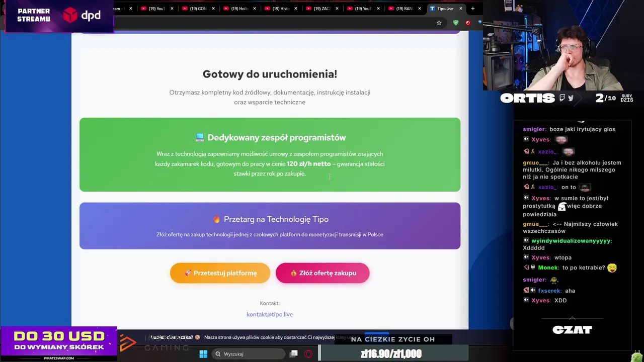The height and width of the screenshot is (362, 644).
Task: Click the Twitch icon next to ORTIS
Action: 562,98
